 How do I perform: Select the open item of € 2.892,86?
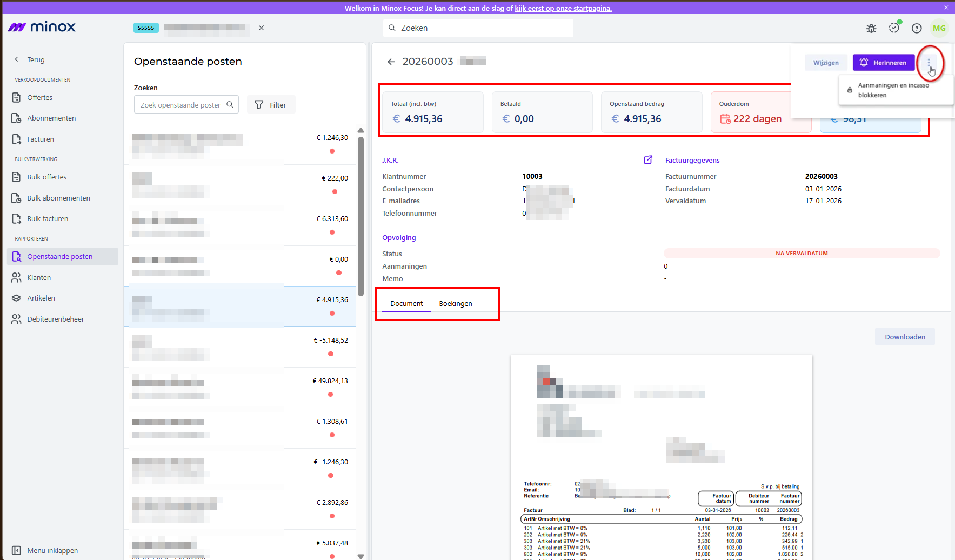(x=240, y=509)
